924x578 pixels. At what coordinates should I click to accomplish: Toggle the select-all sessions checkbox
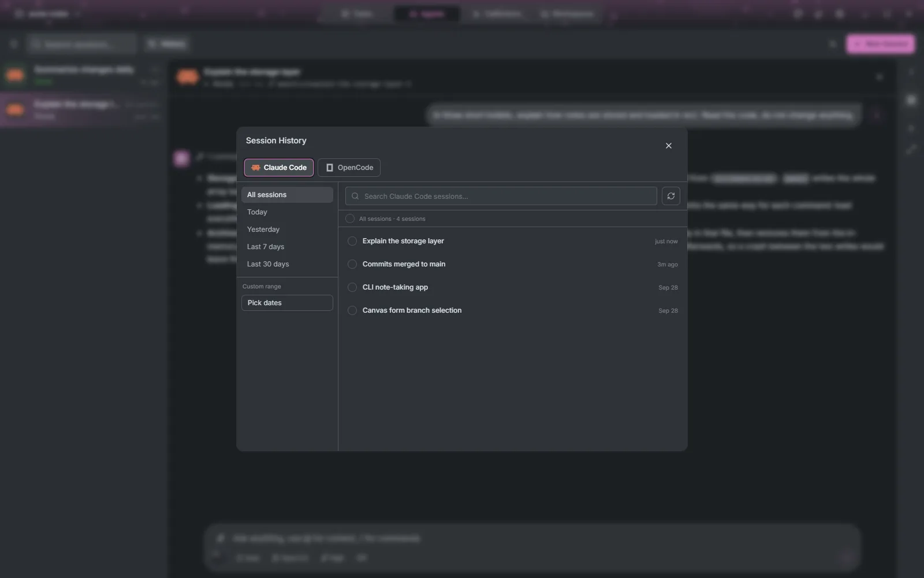click(x=350, y=218)
